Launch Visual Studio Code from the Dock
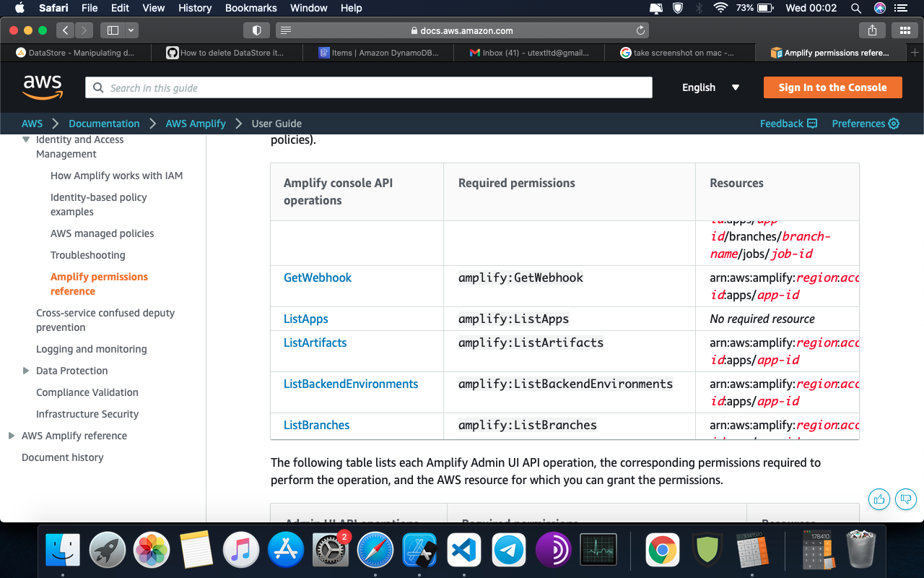Image resolution: width=924 pixels, height=578 pixels. 464,549
